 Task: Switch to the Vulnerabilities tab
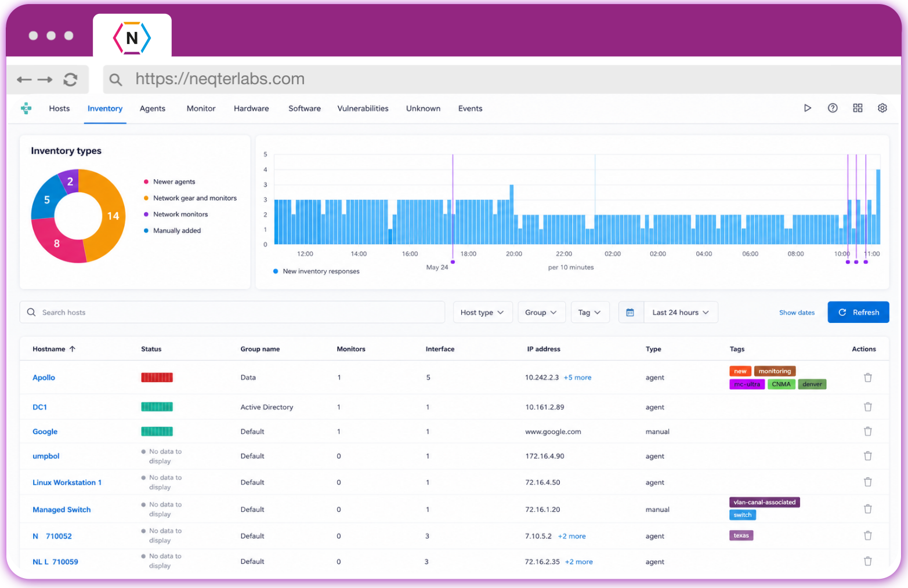point(363,108)
